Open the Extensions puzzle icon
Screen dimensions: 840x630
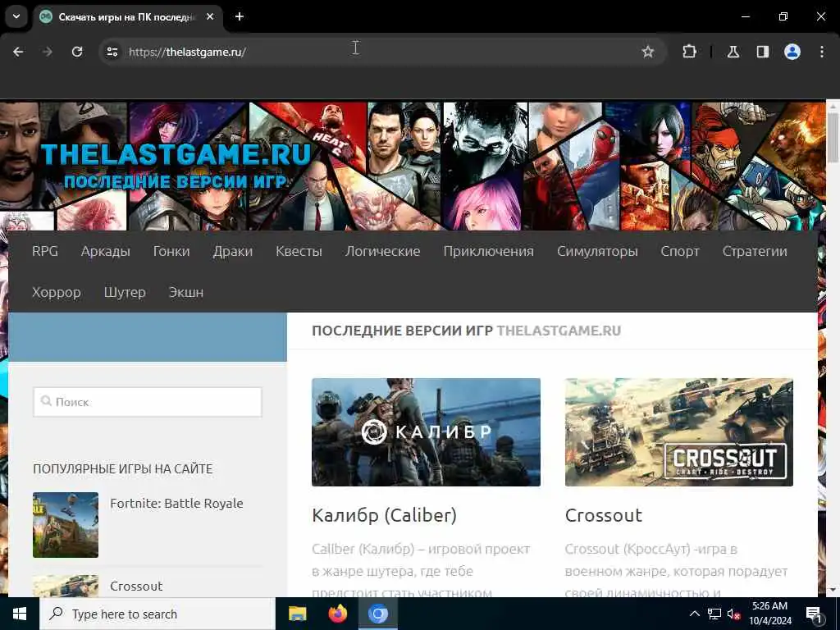689,52
